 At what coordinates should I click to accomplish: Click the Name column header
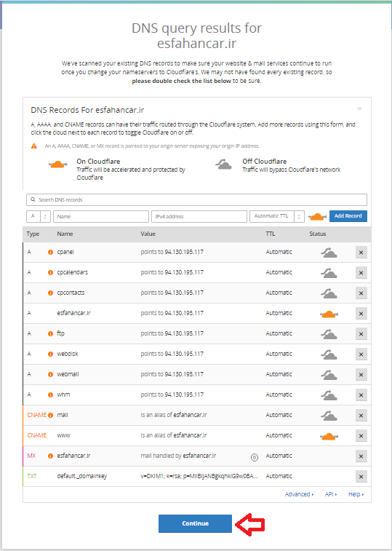click(65, 234)
